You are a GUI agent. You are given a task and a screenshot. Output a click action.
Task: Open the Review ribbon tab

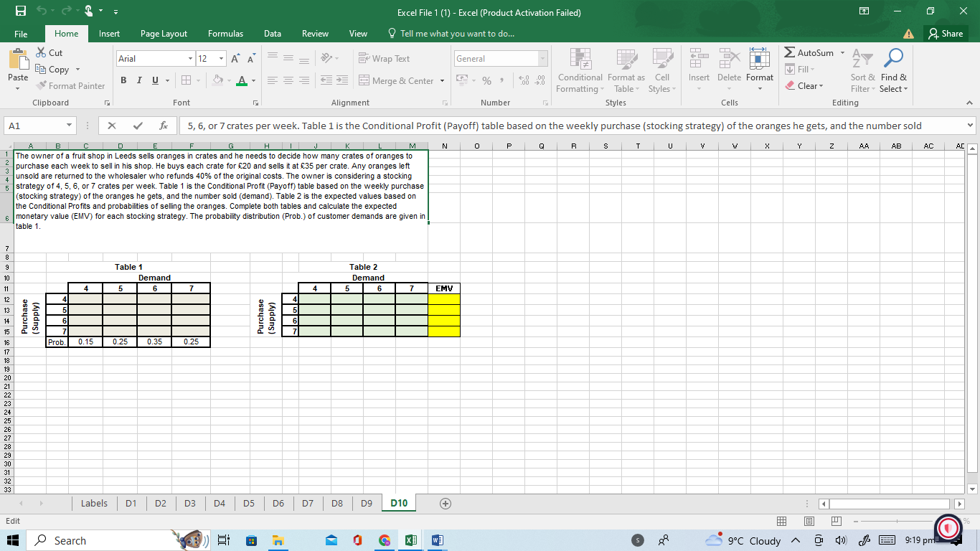[315, 34]
